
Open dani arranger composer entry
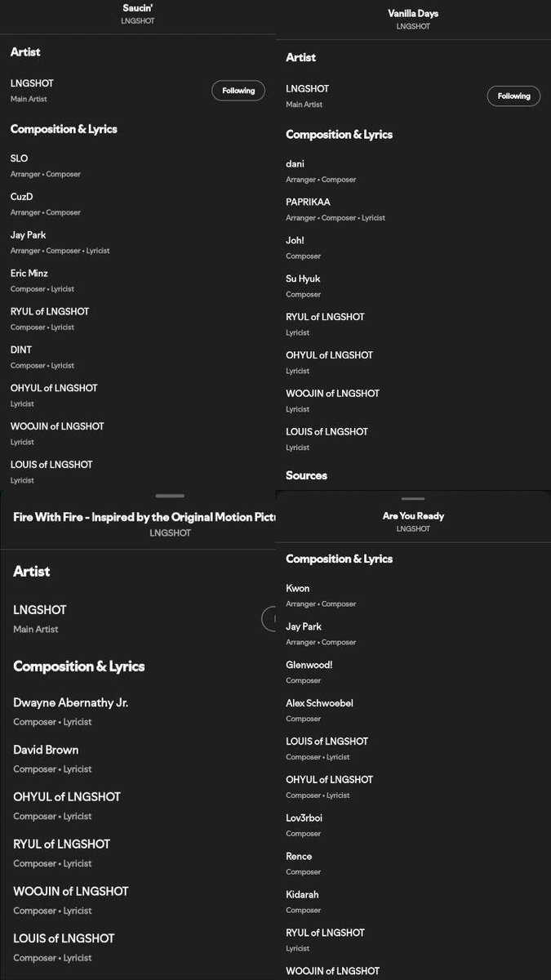tap(413, 171)
